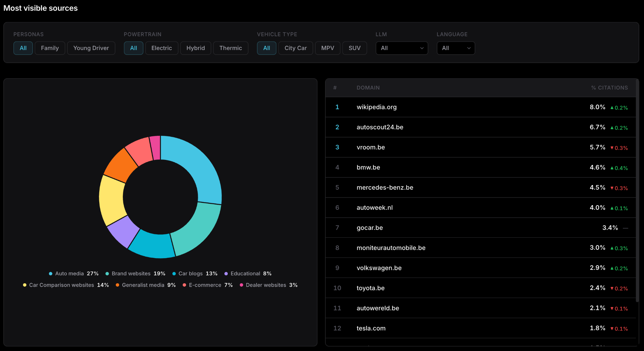
Task: Select the moniteurautomobile.be domain
Action: (x=391, y=248)
